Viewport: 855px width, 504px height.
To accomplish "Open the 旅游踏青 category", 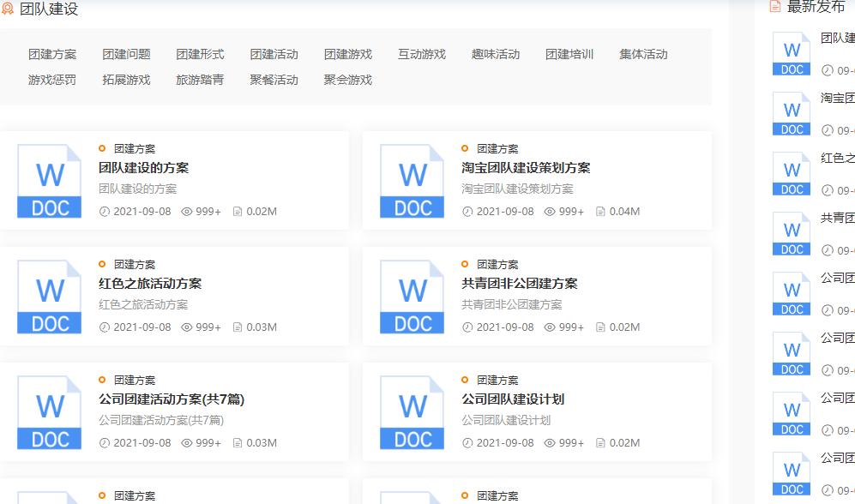I will 199,80.
